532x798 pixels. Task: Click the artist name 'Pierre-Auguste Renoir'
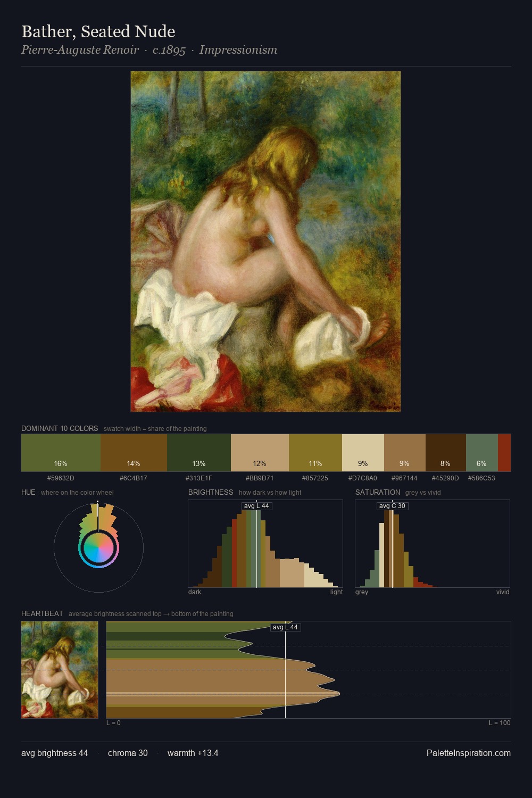(x=80, y=50)
